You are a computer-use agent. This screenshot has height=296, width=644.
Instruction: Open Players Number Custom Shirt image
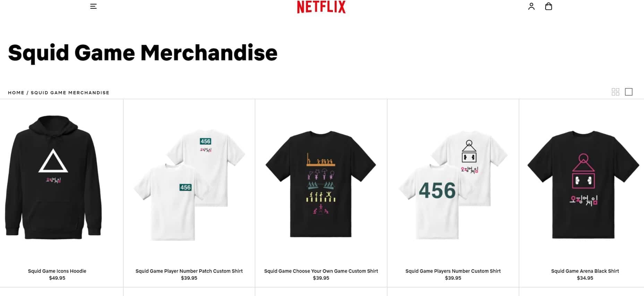point(453,185)
